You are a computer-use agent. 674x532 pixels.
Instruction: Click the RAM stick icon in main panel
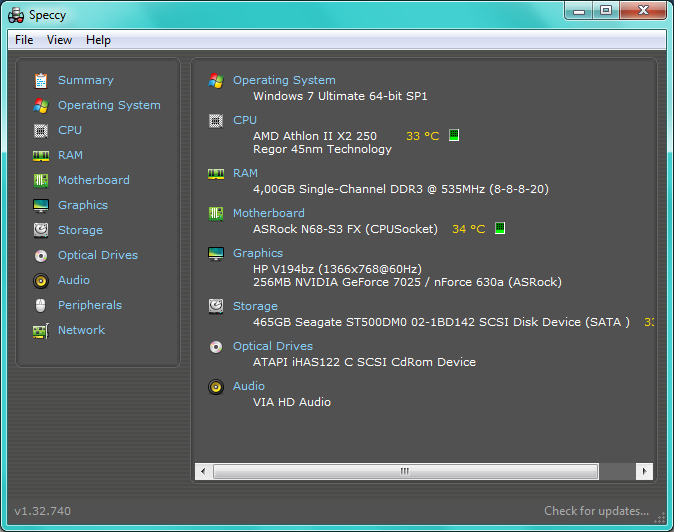[x=216, y=174]
